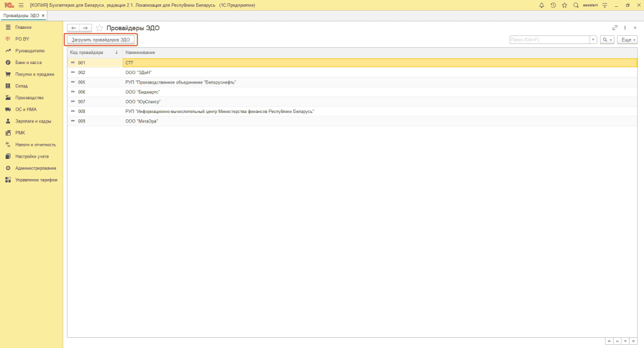
Task: Go forward with the right arrow button
Action: tap(86, 28)
